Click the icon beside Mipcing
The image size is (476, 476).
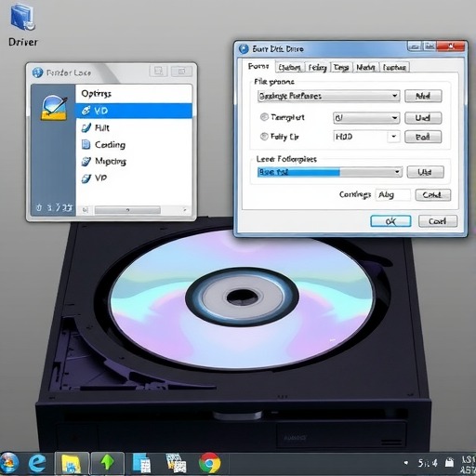click(86, 161)
